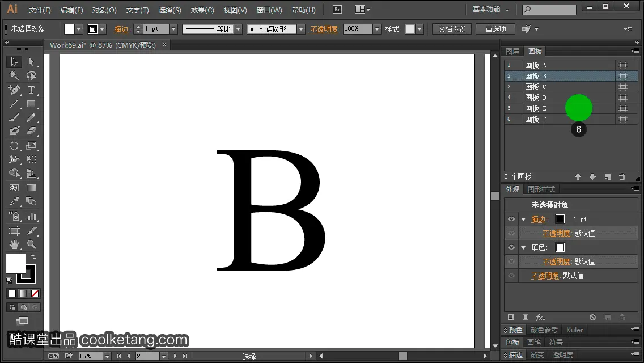
Task: Select the Rotate tool
Action: point(14,146)
